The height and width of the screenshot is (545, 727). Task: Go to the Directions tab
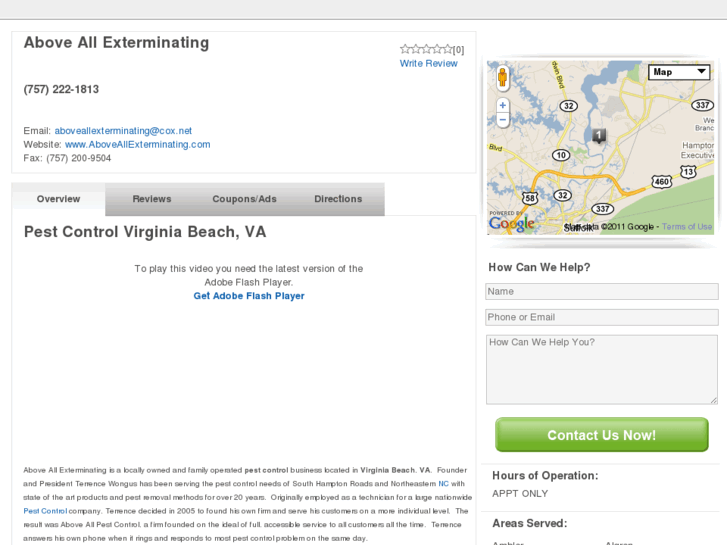coord(338,199)
